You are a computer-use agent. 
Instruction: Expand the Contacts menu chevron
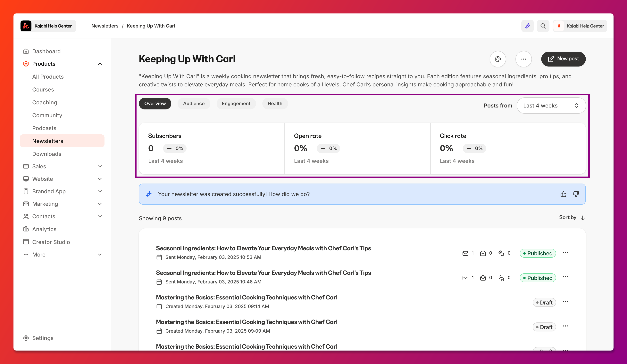coord(100,216)
